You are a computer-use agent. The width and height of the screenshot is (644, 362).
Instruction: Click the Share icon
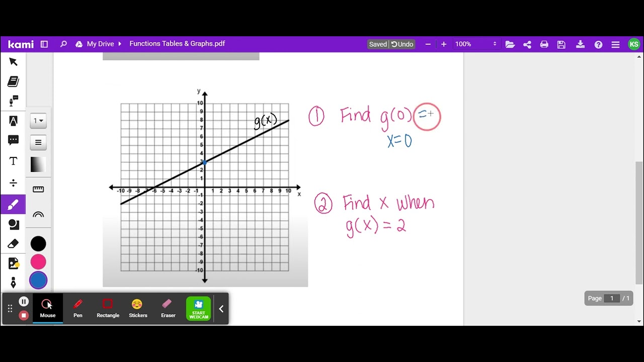[527, 44]
